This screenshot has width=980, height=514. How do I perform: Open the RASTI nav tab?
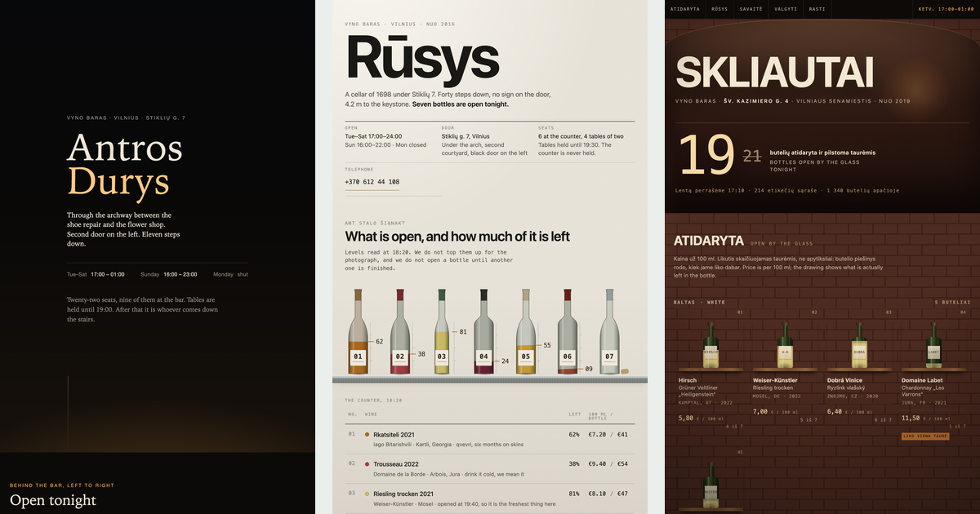[x=816, y=8]
